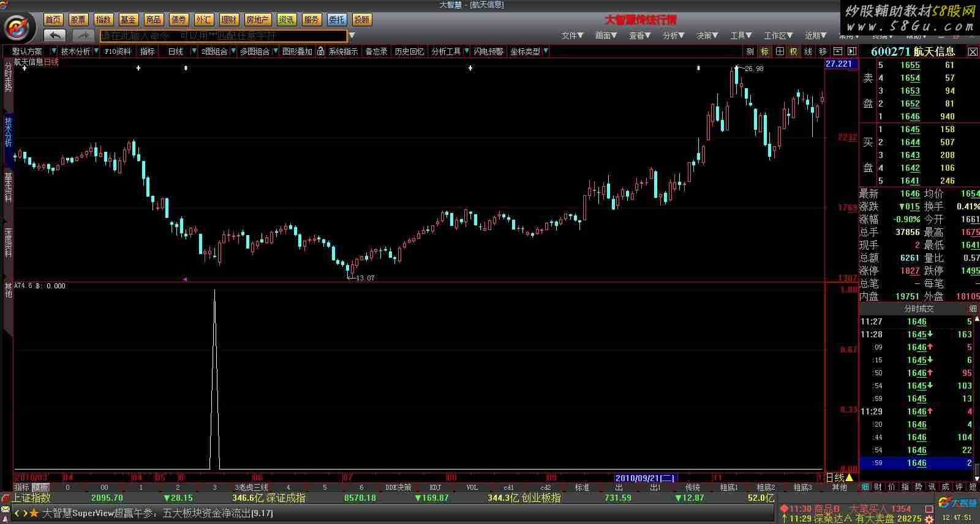Click the Dazhihui round logo icon
The image size is (980, 524).
click(x=18, y=27)
